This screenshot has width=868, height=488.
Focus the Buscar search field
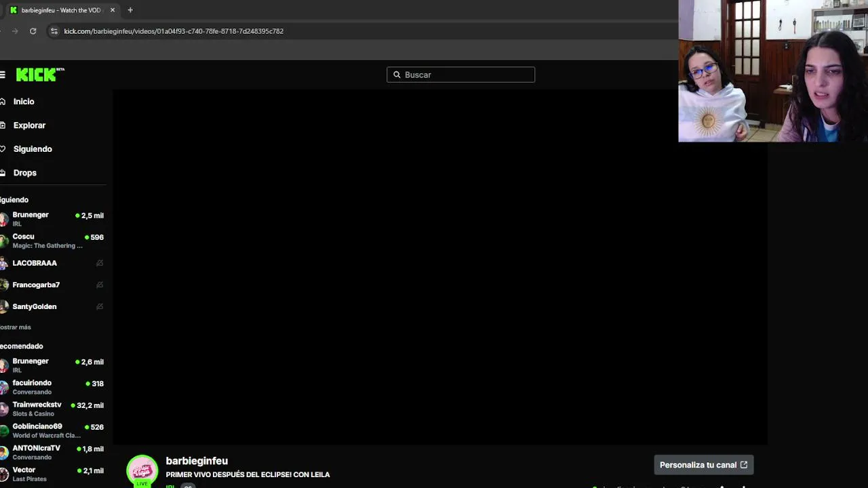click(460, 75)
